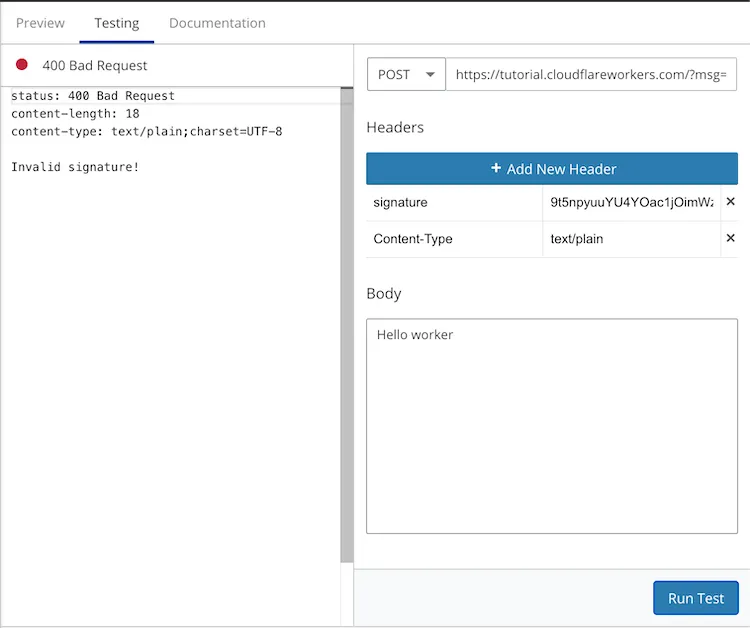Click the Headers section heading
Screen dimensions: 750x628
[395, 127]
